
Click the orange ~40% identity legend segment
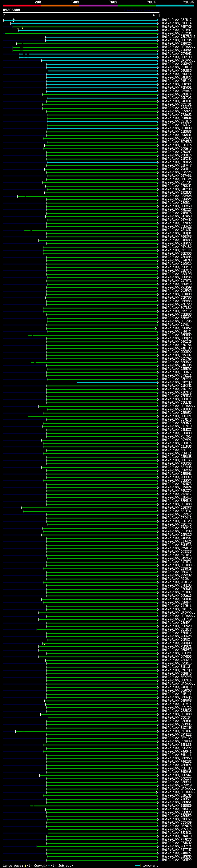click(60, 6)
